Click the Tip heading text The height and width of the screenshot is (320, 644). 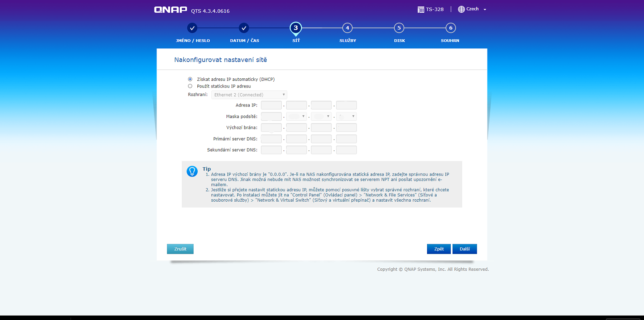click(x=207, y=169)
